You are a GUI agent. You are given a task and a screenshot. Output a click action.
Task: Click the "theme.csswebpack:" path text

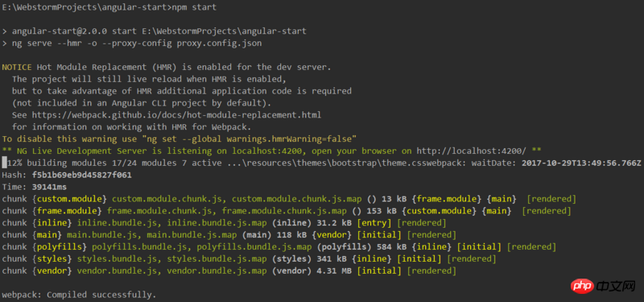(427, 163)
